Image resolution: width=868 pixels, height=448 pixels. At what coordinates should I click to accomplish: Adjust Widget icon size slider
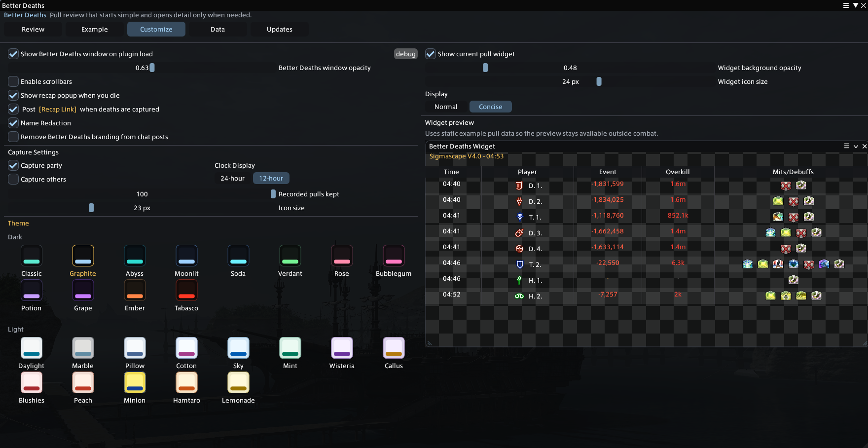click(x=570, y=81)
